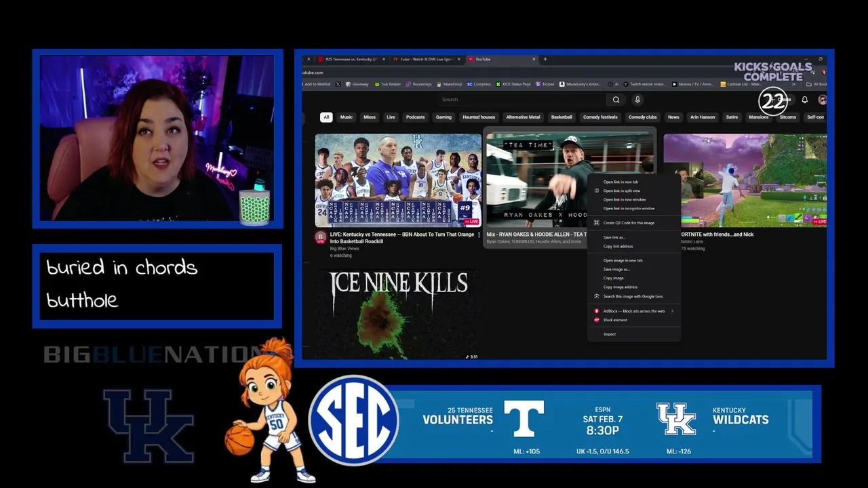Select the Basketball filter chip
Image resolution: width=868 pixels, height=488 pixels.
[x=561, y=117]
